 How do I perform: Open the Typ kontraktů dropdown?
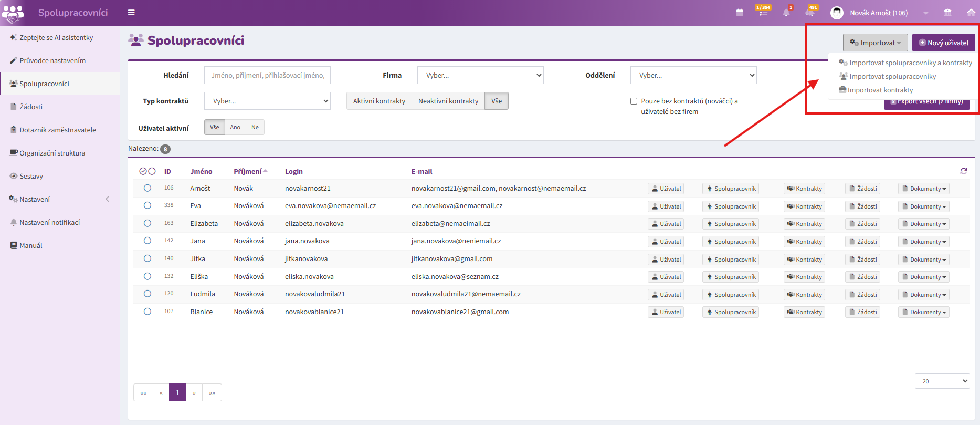tap(267, 101)
